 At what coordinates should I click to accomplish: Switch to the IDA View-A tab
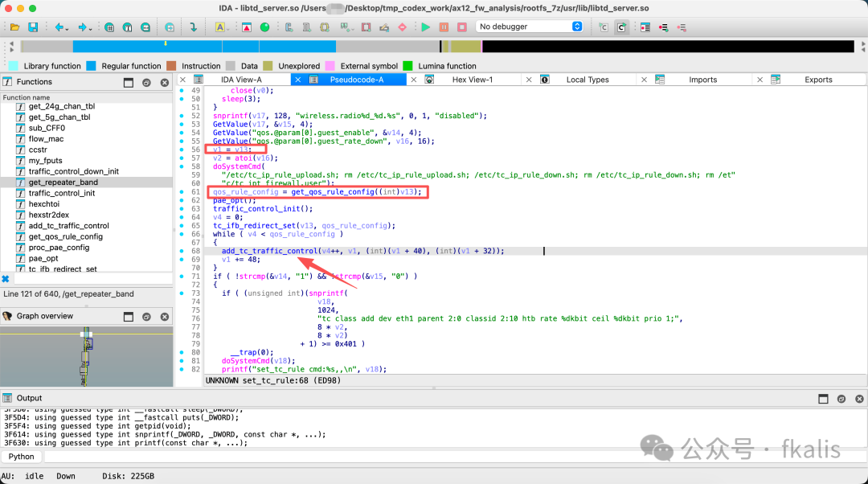pos(241,80)
